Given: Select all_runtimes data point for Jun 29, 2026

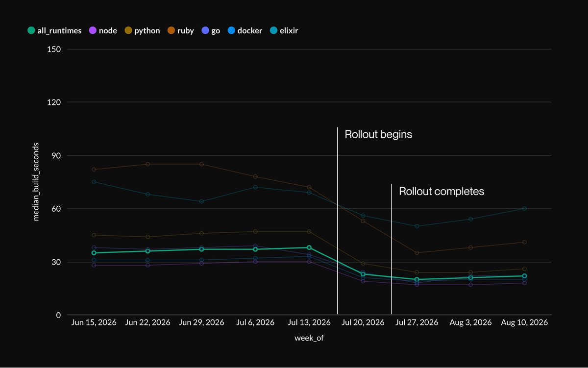Looking at the screenshot, I should pos(201,249).
